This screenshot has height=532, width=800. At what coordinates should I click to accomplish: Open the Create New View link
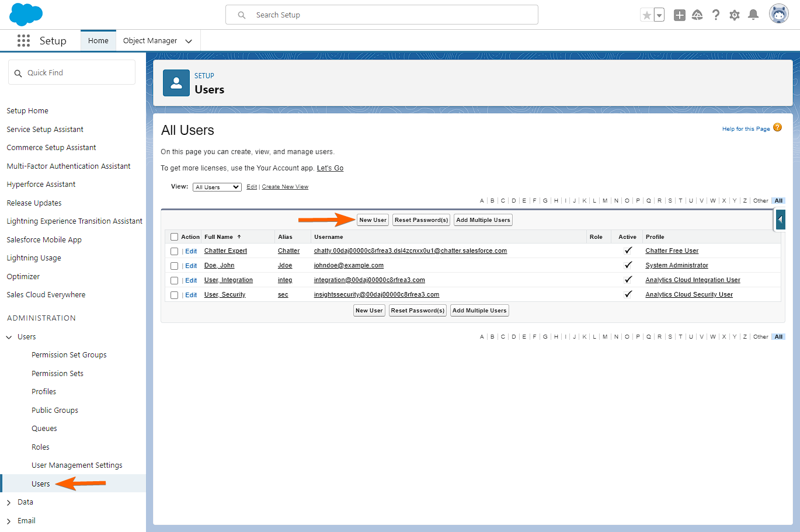click(x=285, y=187)
